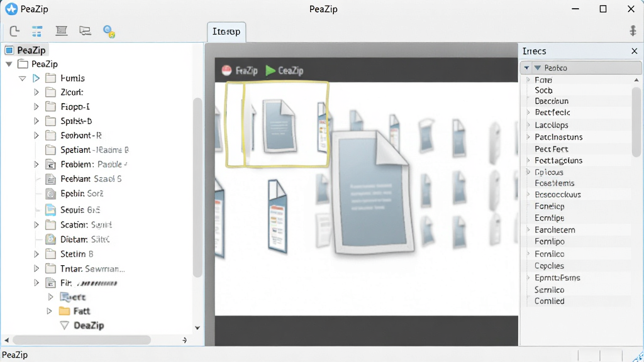Click the horizontal scroll left arrow
644x362 pixels.
(6, 340)
